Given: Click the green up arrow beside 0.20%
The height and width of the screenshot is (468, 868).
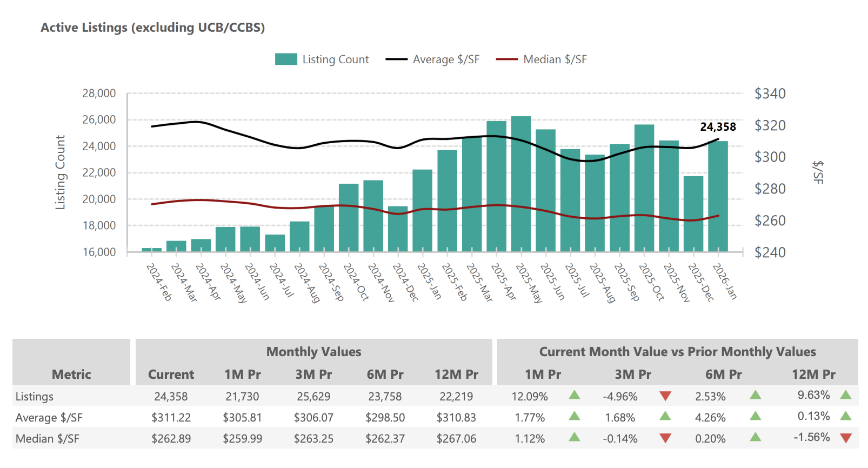Looking at the screenshot, I should click(755, 437).
